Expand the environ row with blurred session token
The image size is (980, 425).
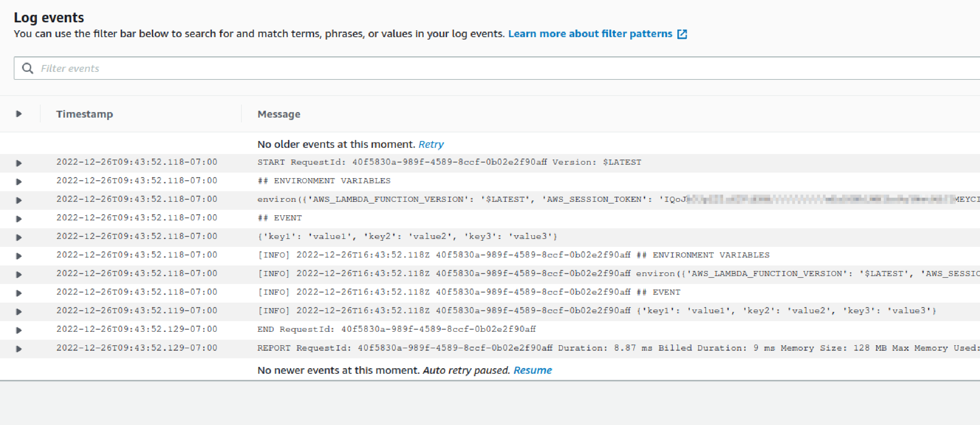click(x=19, y=200)
